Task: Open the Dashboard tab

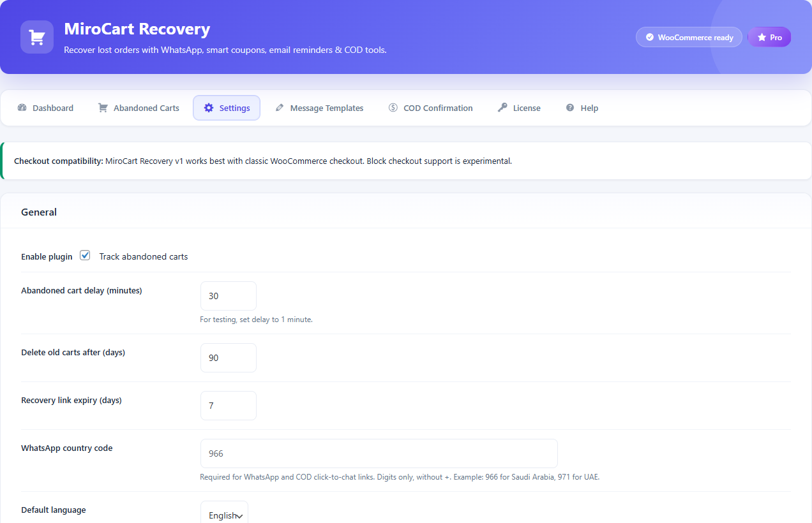Action: pyautogui.click(x=45, y=108)
